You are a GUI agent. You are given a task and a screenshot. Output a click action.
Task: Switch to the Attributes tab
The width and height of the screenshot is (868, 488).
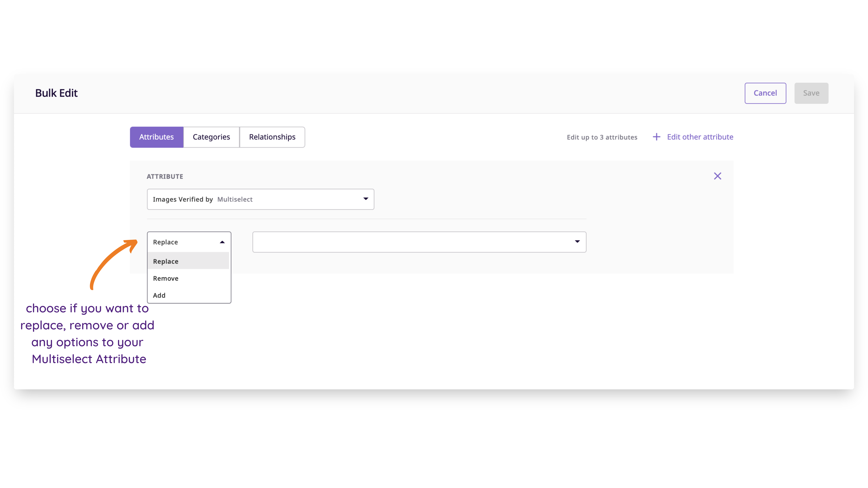click(156, 137)
